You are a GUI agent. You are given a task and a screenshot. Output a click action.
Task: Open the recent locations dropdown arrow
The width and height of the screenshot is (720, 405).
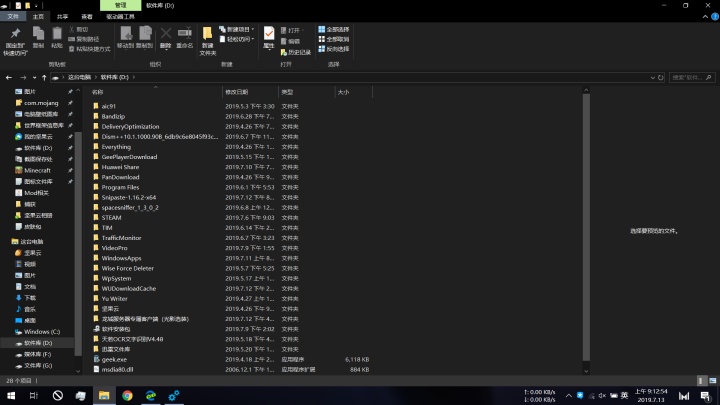click(x=34, y=78)
